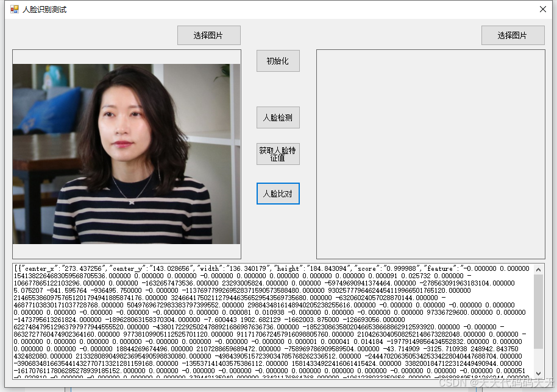Run the 初始化 button

(278, 61)
